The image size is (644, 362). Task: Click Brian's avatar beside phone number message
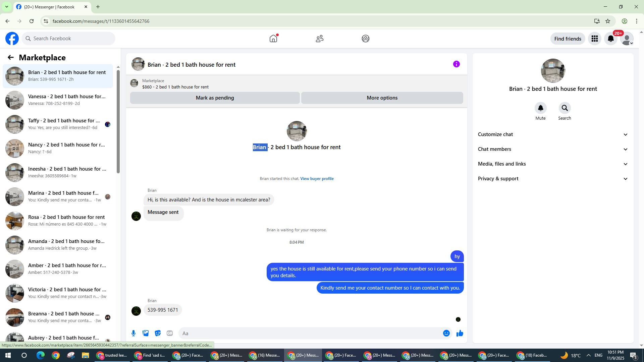point(136,311)
